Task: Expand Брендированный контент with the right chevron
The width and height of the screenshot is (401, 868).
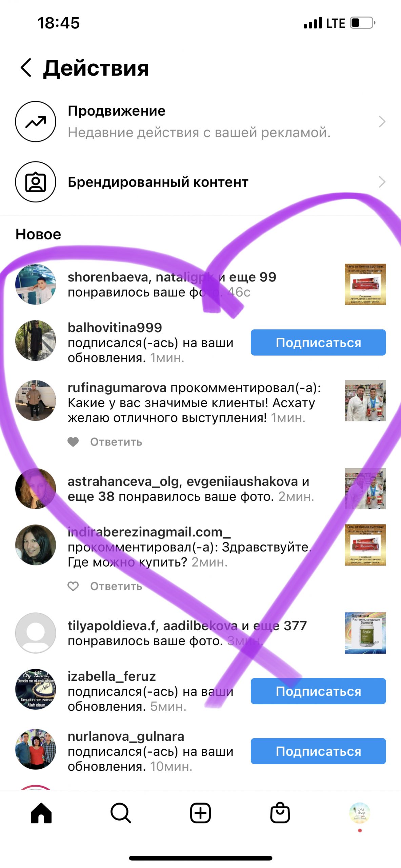Action: 382,182
